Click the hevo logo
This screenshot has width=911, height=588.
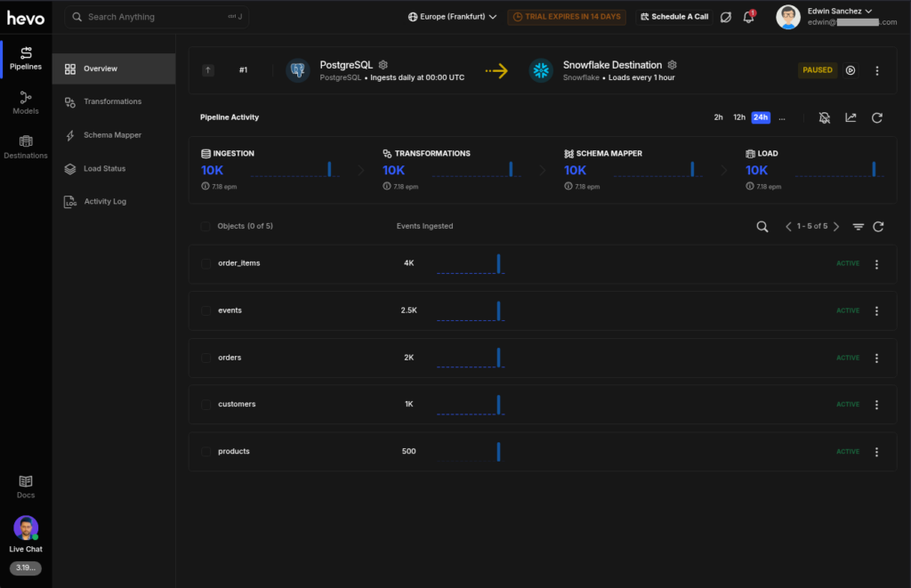coord(26,19)
